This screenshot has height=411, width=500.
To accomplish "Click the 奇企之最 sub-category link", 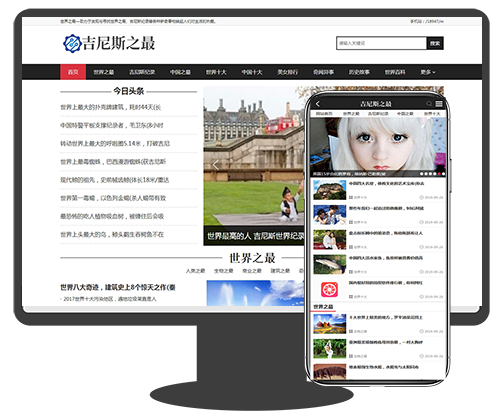I will click(x=252, y=271).
